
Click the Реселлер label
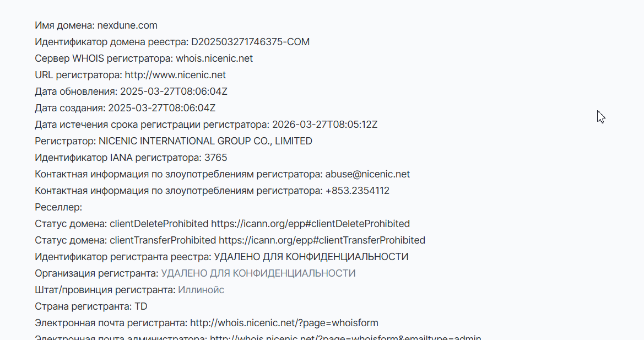point(58,207)
